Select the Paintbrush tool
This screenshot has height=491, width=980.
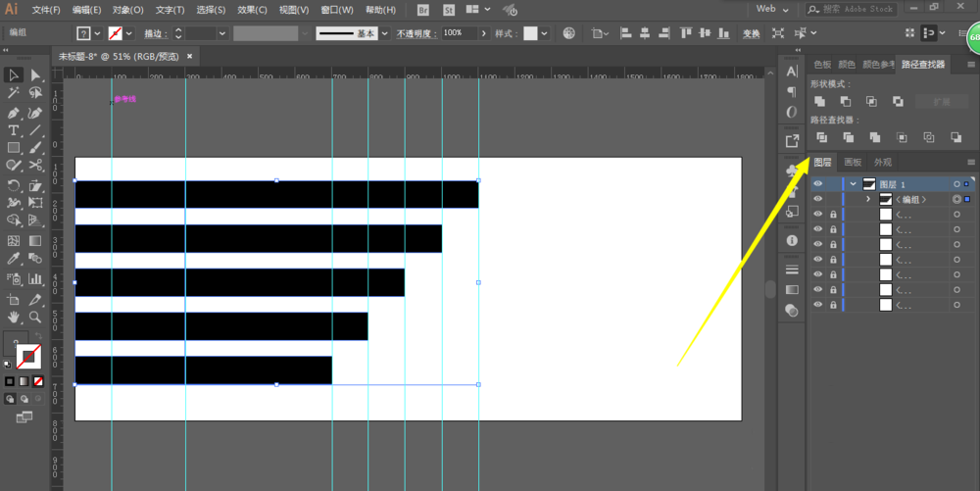click(x=35, y=148)
